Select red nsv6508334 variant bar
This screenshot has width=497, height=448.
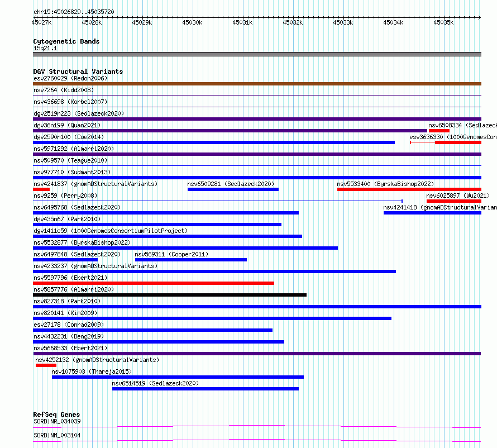coord(439,131)
